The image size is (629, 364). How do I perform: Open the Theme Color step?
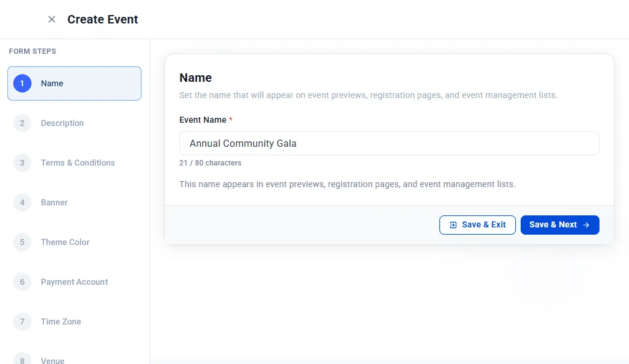74,242
